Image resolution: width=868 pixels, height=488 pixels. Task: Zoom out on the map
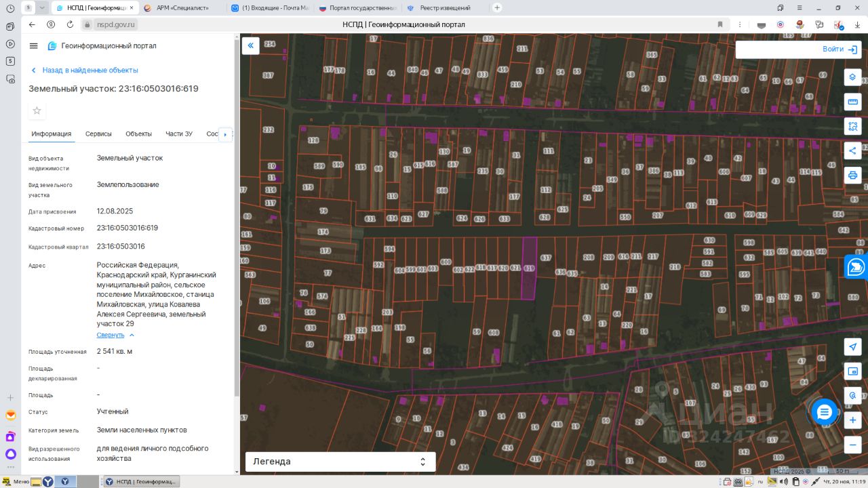pyautogui.click(x=852, y=445)
